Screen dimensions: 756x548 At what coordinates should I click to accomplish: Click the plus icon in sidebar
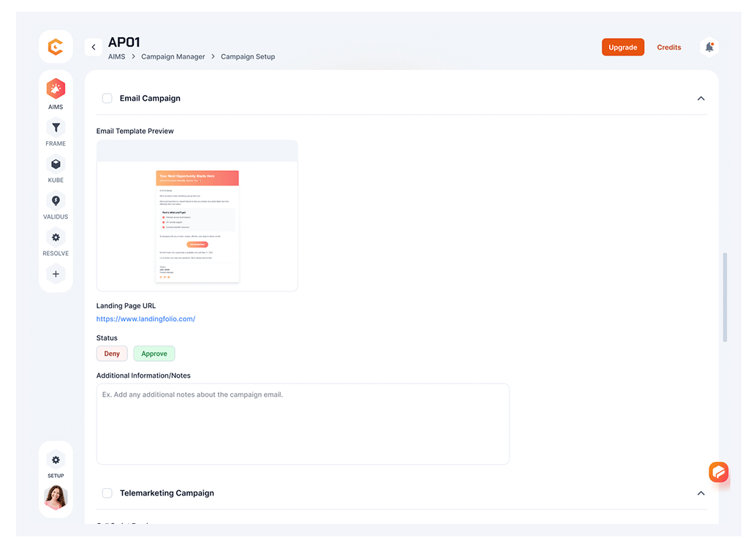[56, 274]
